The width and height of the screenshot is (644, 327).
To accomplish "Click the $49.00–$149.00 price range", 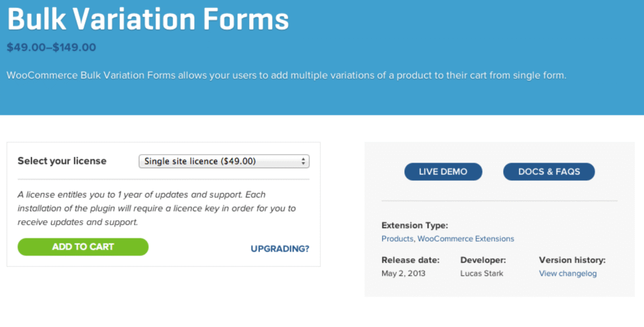I will pos(51,47).
